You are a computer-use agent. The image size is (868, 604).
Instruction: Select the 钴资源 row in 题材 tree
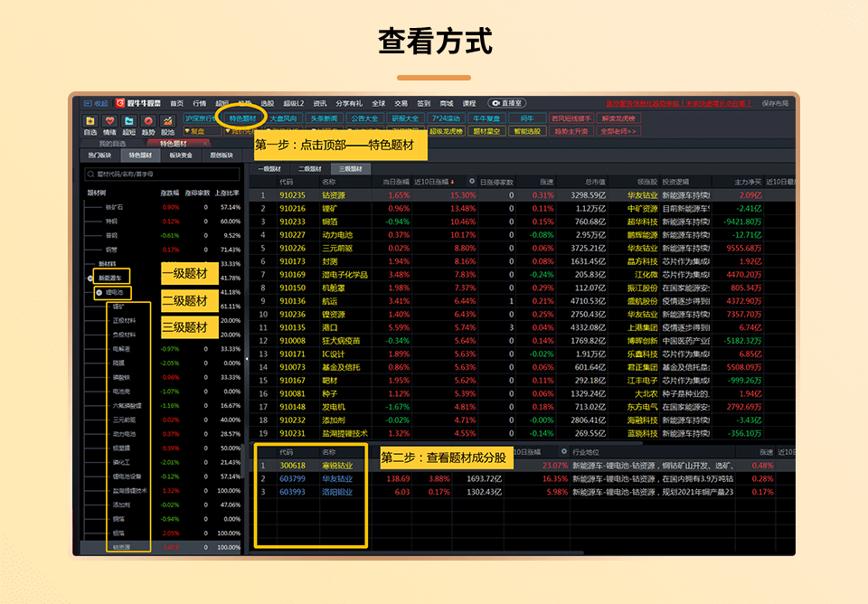(161, 547)
